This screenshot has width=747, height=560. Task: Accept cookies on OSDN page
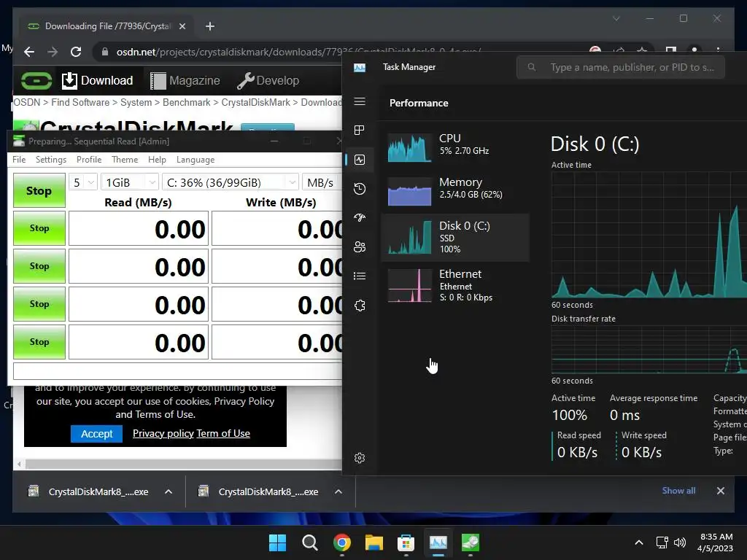[97, 434]
